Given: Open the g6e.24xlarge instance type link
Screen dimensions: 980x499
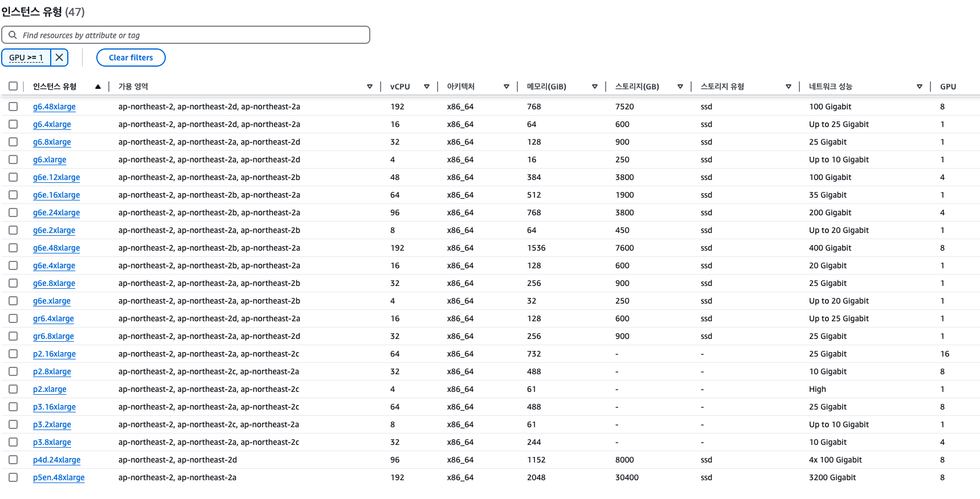Looking at the screenshot, I should tap(56, 212).
